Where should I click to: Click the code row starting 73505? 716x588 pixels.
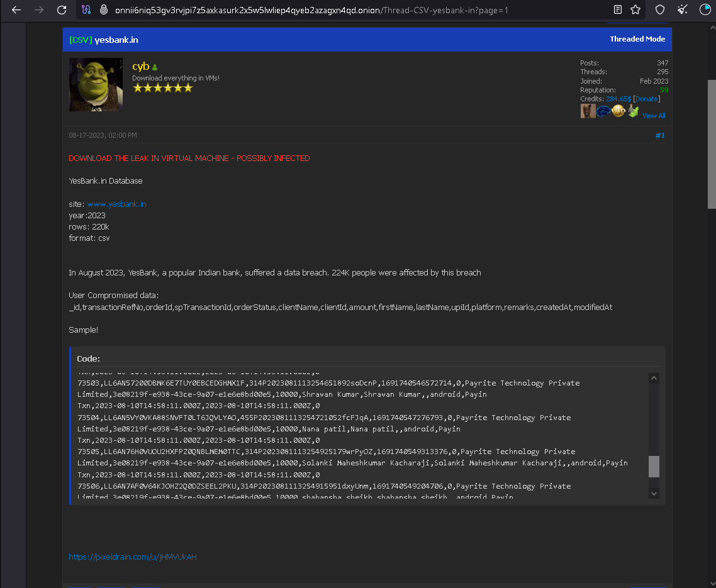pos(326,452)
